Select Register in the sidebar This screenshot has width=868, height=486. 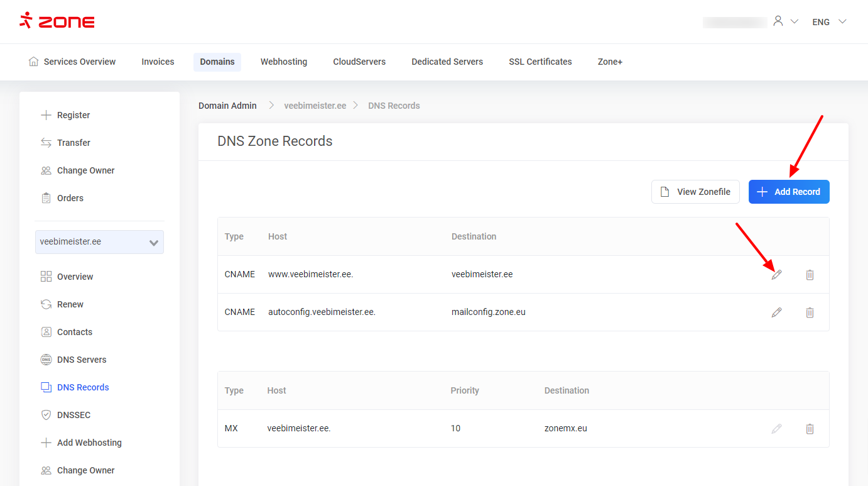tap(73, 115)
